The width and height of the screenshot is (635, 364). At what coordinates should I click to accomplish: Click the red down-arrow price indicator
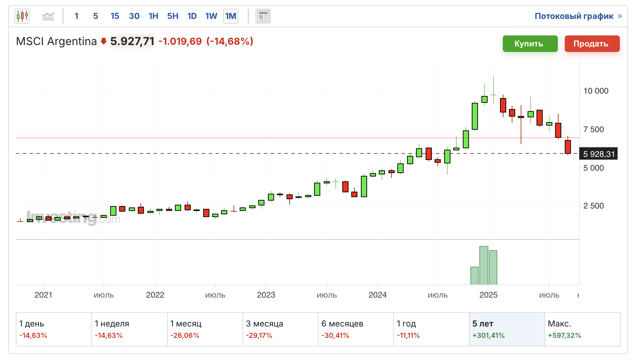(x=103, y=41)
